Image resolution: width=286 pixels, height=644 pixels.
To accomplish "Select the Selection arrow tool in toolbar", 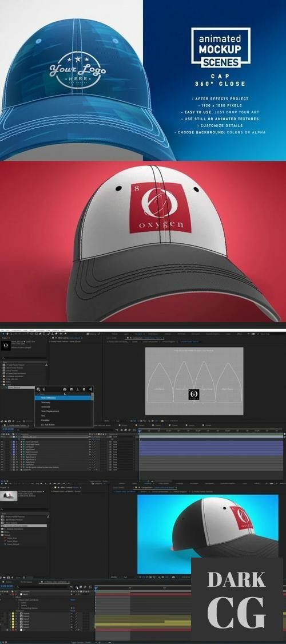I will (x=3, y=334).
